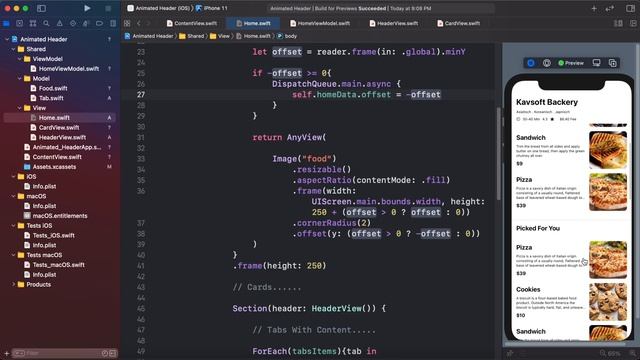Viewport: 640px width, 360px height.
Task: Click line number 27 in gutter
Action: 141,94
